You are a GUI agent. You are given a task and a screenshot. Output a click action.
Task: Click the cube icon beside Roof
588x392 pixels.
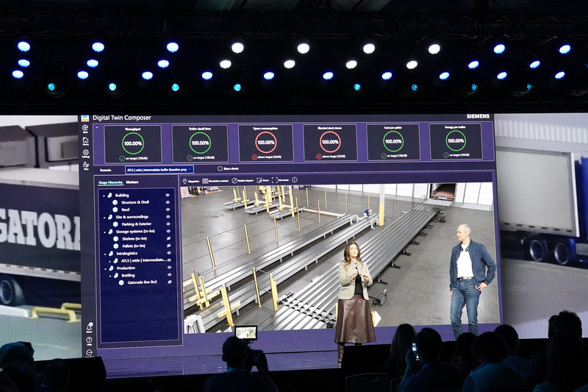[115, 210]
